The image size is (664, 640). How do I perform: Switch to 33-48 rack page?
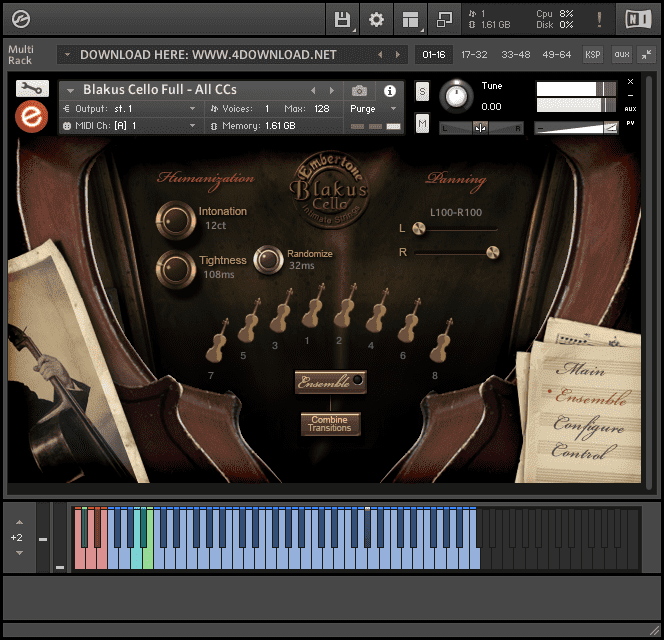point(515,55)
